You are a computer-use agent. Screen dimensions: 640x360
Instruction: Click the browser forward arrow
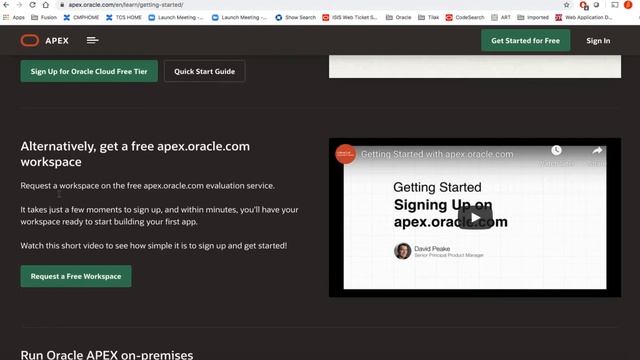tap(19, 5)
